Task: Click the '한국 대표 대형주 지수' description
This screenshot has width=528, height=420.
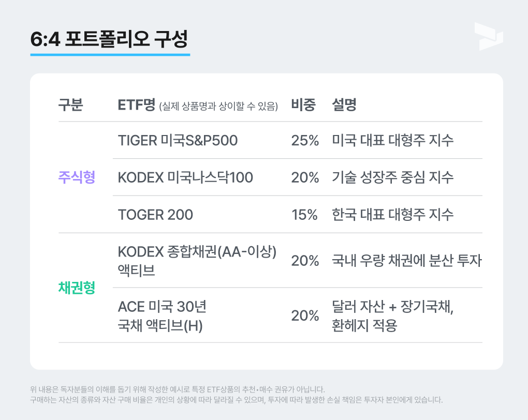Action: coord(392,215)
